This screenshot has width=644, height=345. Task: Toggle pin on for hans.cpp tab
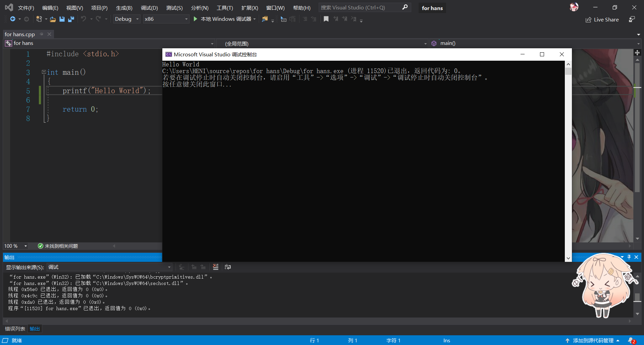pos(42,34)
